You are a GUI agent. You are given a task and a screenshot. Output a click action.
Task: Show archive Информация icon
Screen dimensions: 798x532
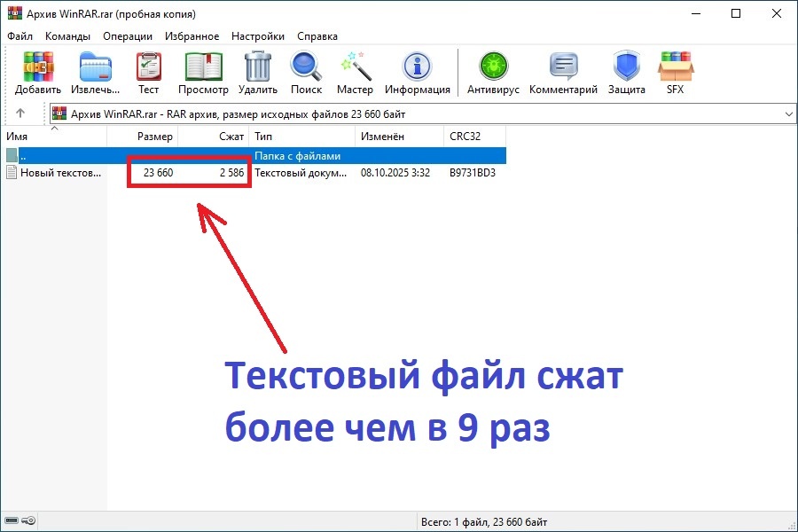[418, 66]
